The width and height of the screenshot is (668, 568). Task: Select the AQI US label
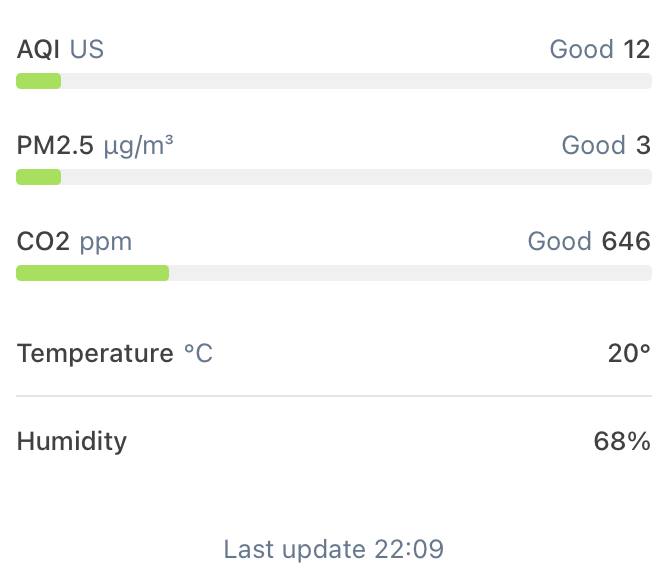click(60, 49)
